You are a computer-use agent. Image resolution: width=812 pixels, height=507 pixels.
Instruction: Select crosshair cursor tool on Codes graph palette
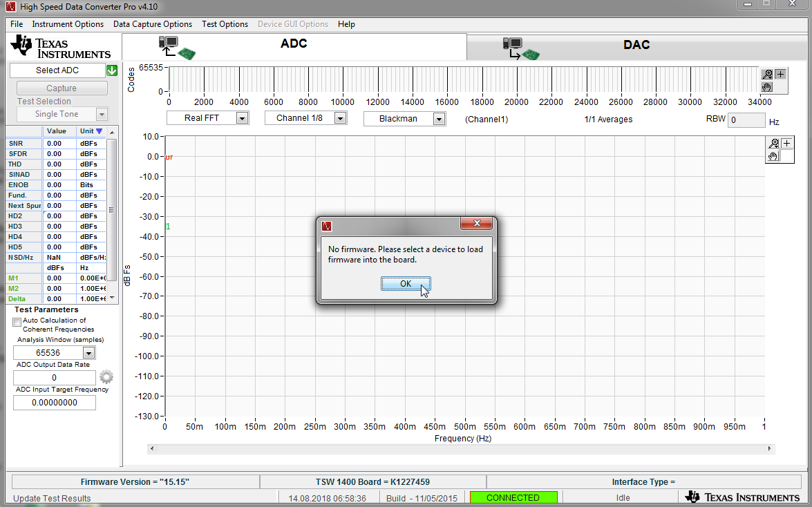click(x=780, y=74)
